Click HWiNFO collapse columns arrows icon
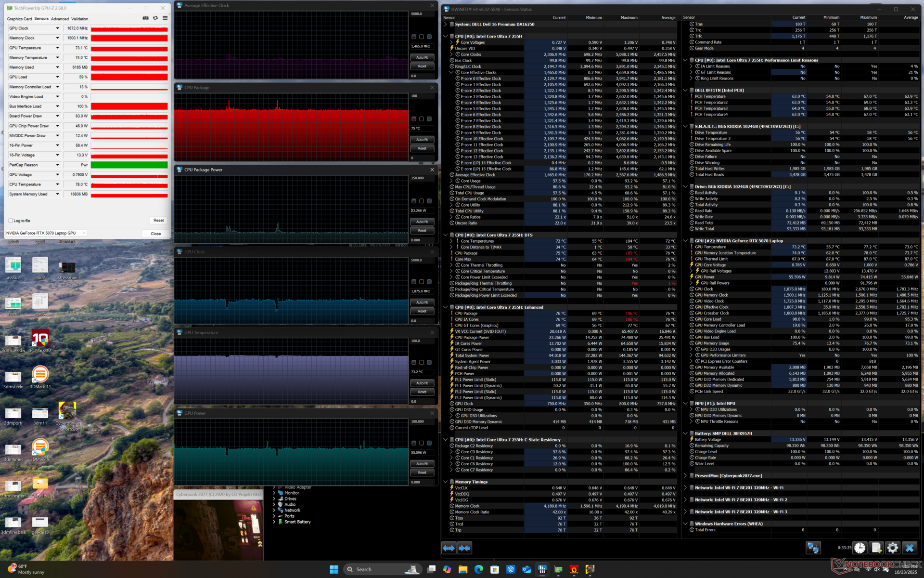This screenshot has width=924, height=578. click(x=464, y=548)
